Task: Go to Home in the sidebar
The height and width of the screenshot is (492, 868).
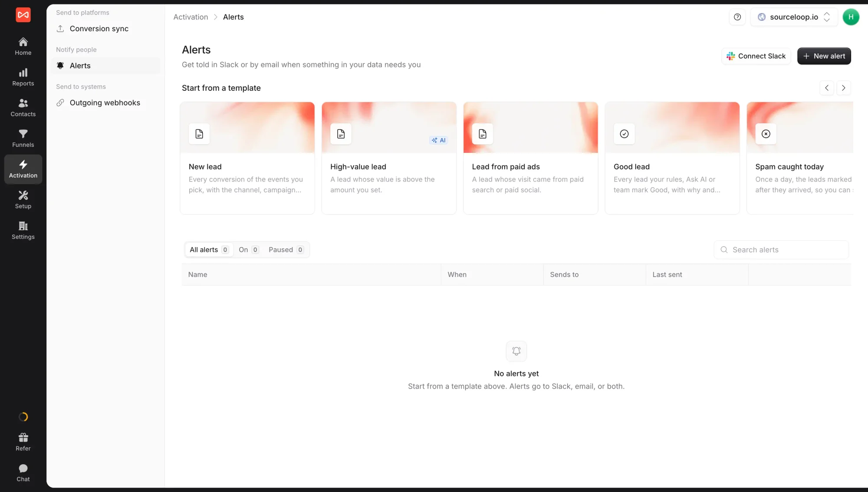Action: 23,46
